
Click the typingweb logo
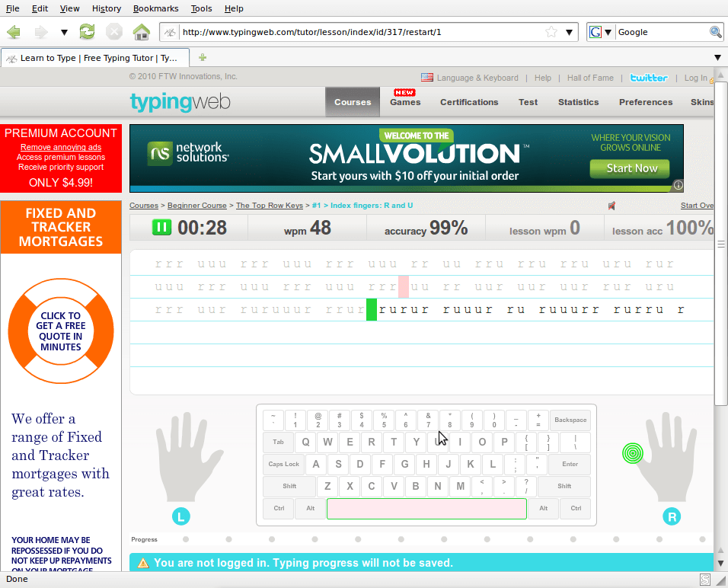(x=180, y=101)
